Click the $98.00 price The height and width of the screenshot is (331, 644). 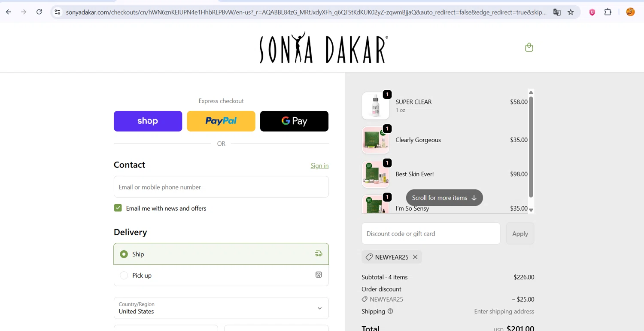point(519,174)
